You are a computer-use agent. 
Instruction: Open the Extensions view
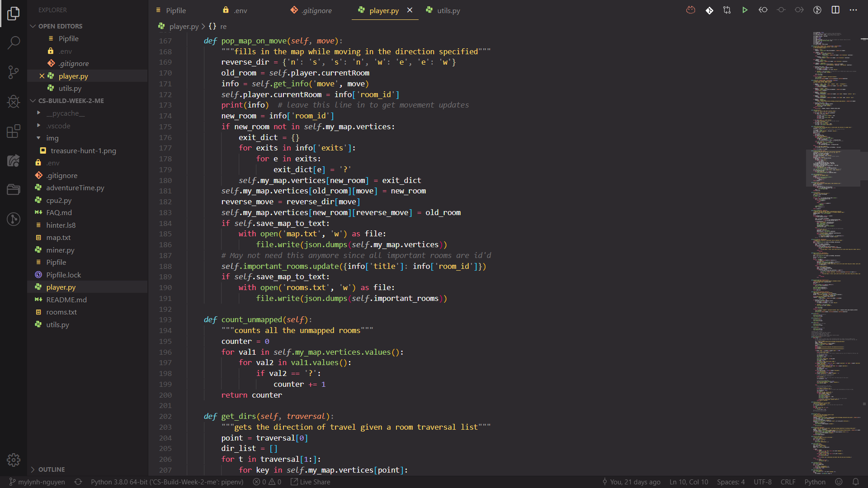pyautogui.click(x=14, y=131)
